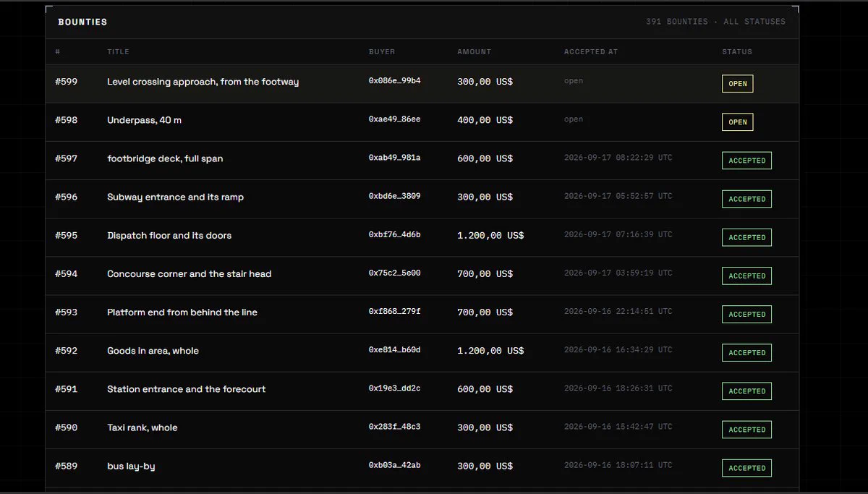Image resolution: width=868 pixels, height=494 pixels.
Task: Sort by the ACCEPTED AT column header
Action: [591, 52]
